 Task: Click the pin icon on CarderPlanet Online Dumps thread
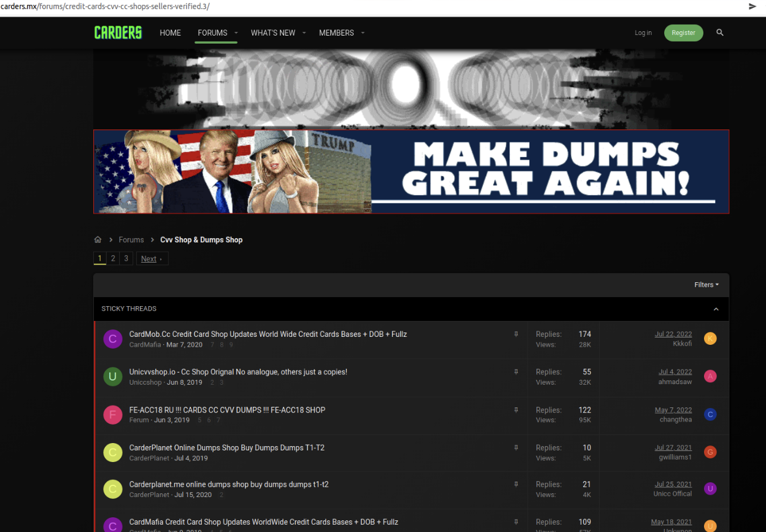tap(516, 448)
